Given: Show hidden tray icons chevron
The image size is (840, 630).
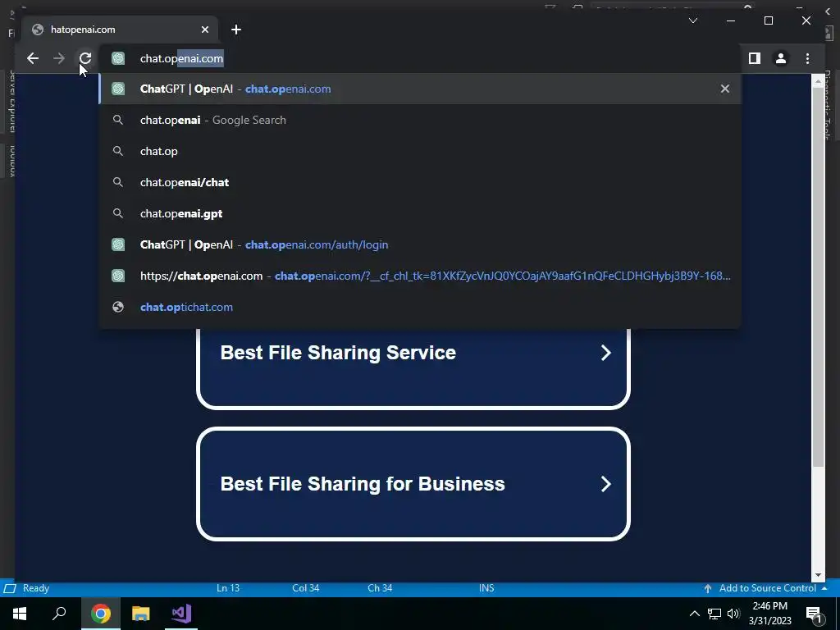Looking at the screenshot, I should (694, 614).
